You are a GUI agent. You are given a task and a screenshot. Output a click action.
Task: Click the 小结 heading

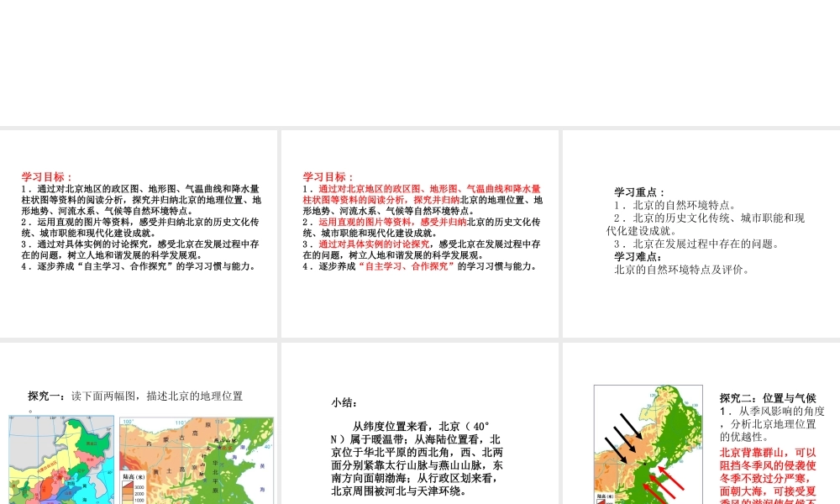[344, 402]
